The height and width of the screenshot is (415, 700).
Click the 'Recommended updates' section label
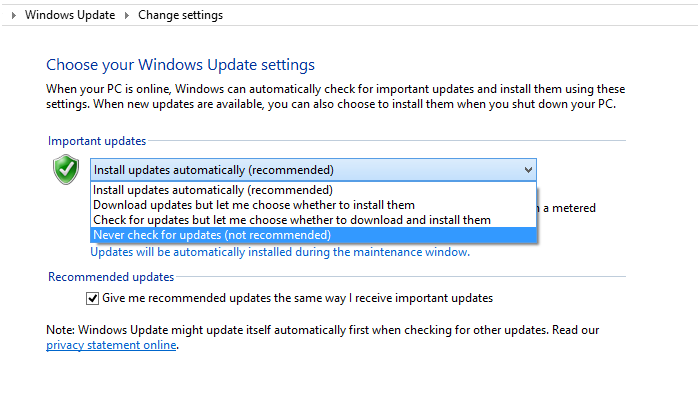point(110,277)
